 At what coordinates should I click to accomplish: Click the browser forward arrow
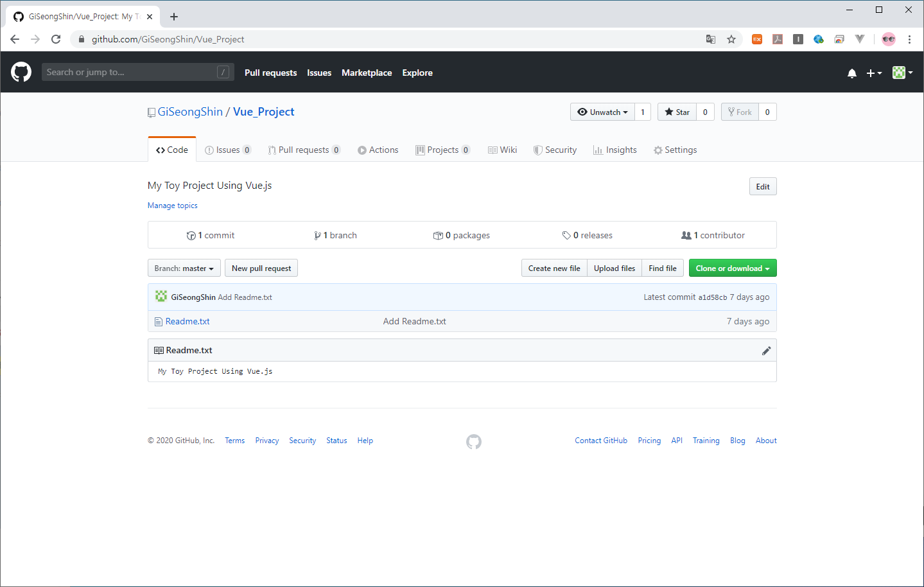point(35,39)
